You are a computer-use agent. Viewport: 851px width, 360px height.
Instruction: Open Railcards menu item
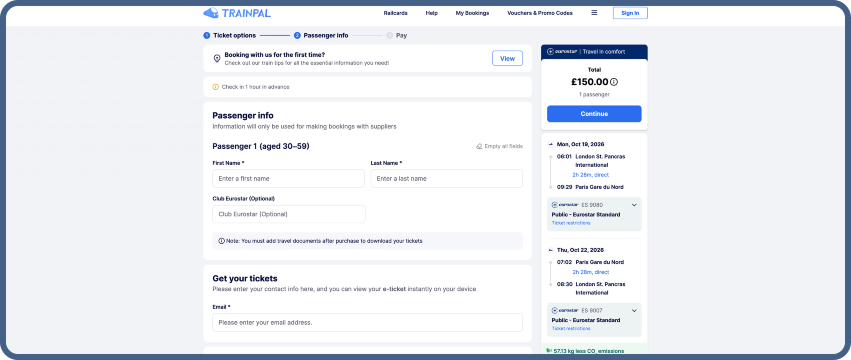pyautogui.click(x=395, y=13)
